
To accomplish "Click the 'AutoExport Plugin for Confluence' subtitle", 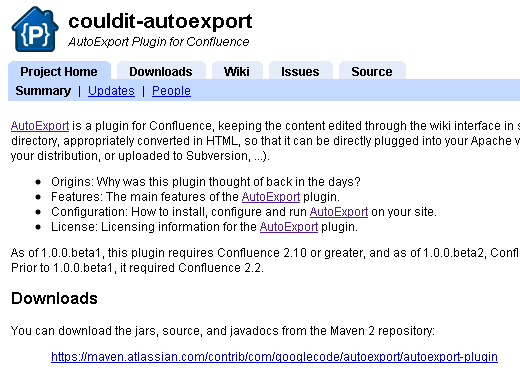I will pyautogui.click(x=159, y=42).
